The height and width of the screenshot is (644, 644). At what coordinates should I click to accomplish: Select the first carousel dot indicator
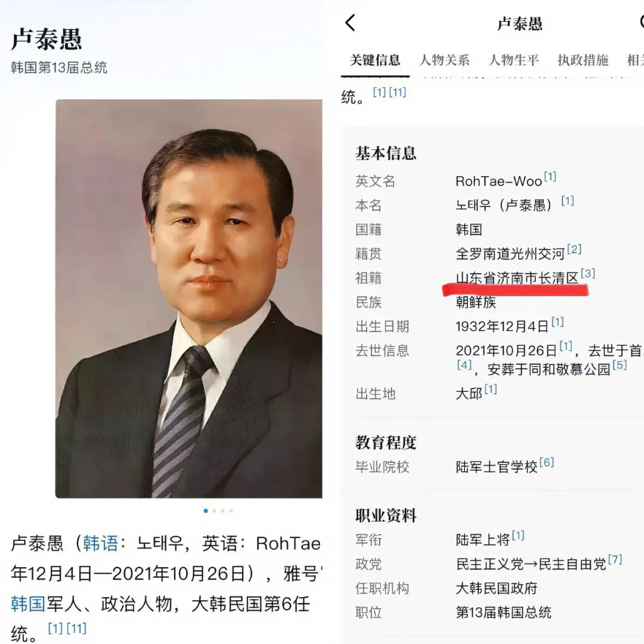click(205, 510)
